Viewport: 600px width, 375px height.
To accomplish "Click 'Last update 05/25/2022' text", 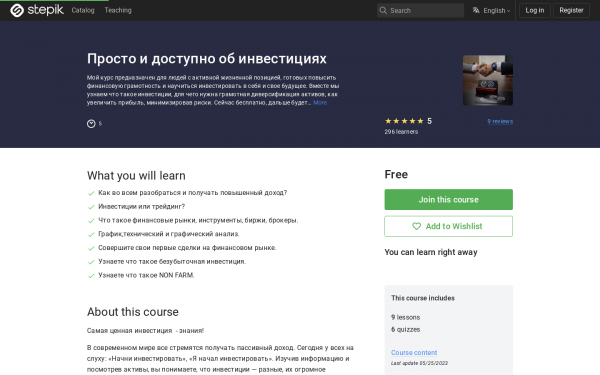I will tap(419, 363).
